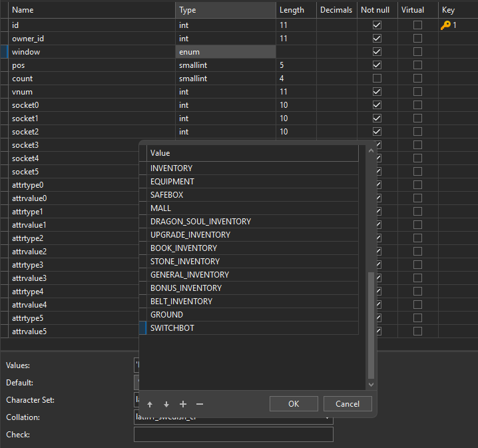Remove the selected value with minus icon
Viewport: 478px width, 448px height.
(x=200, y=404)
